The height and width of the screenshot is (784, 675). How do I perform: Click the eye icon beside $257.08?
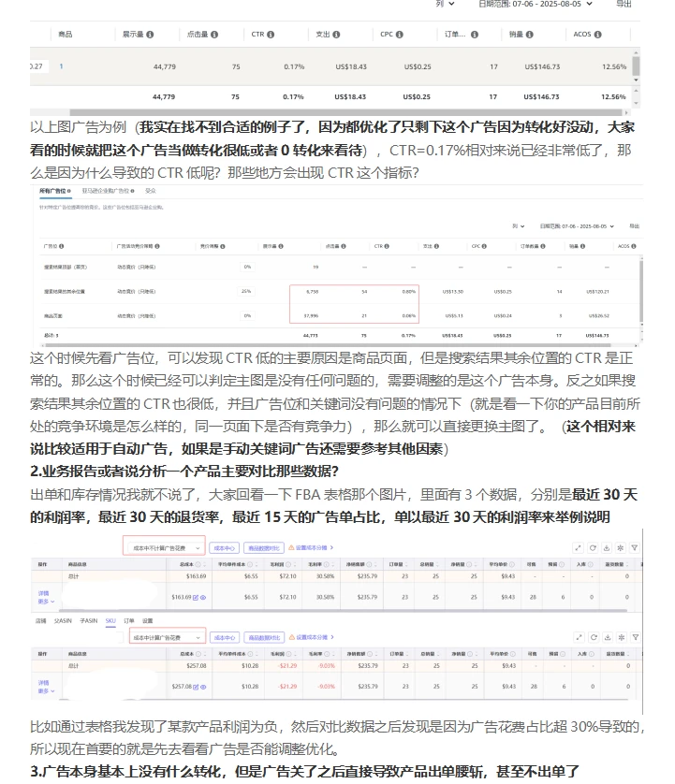pos(203,687)
